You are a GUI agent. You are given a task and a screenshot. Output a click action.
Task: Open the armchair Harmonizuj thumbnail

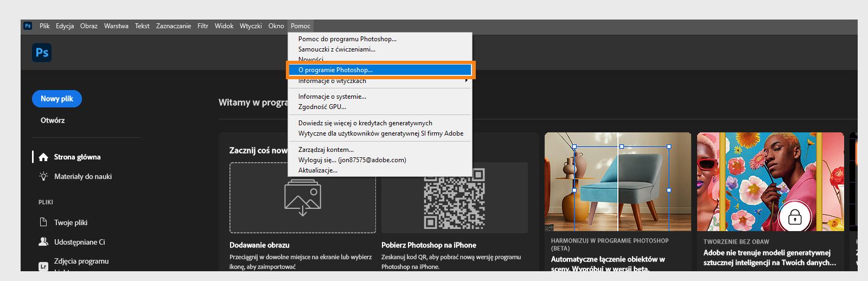point(618,182)
